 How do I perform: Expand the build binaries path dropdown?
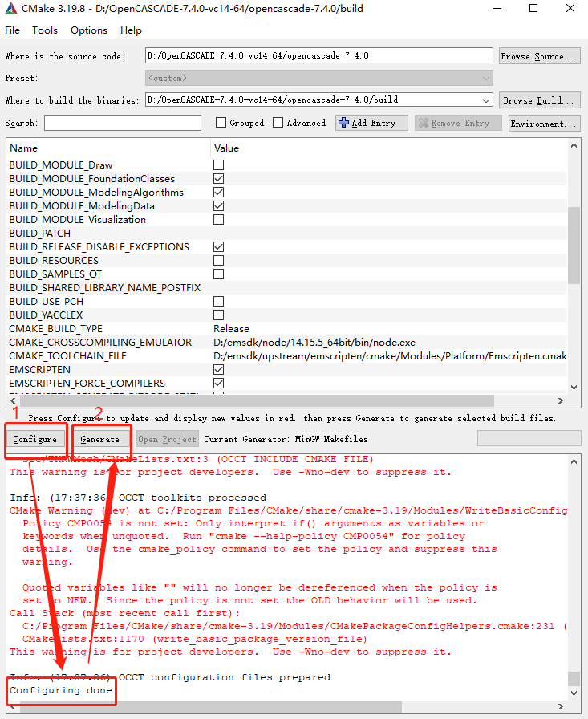click(486, 100)
